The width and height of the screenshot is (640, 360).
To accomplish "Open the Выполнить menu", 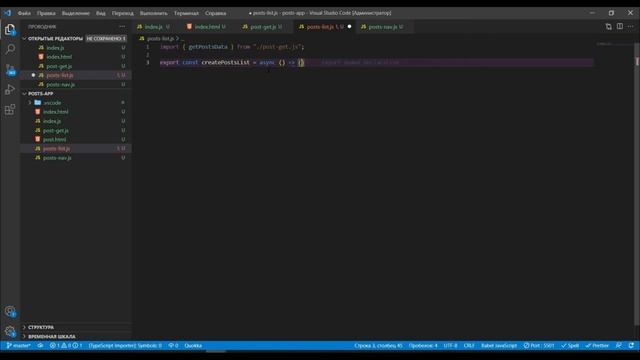I will point(153,13).
